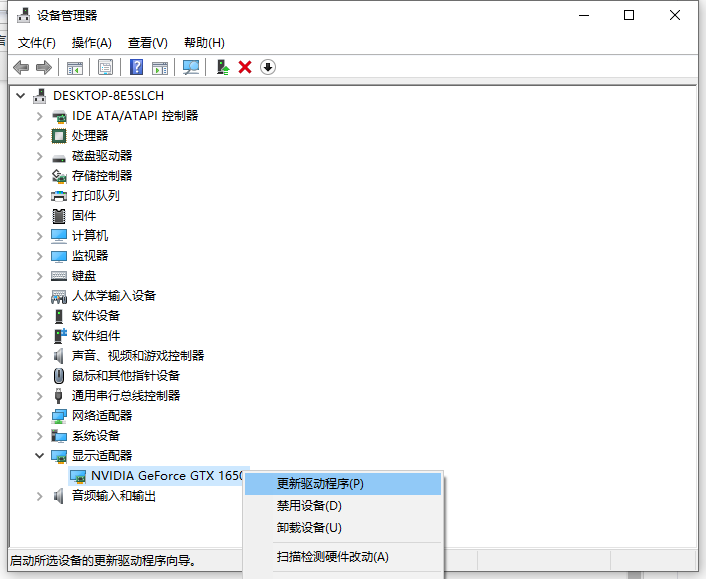
Task: Open the 查看(V) menu
Action: 147,42
